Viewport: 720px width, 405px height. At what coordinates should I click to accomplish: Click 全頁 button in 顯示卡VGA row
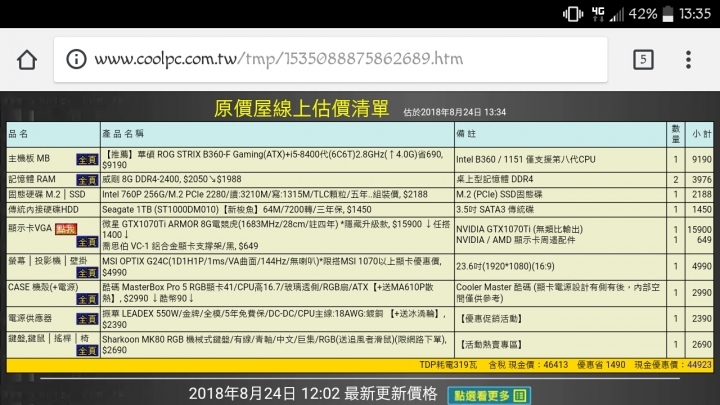tap(87, 242)
